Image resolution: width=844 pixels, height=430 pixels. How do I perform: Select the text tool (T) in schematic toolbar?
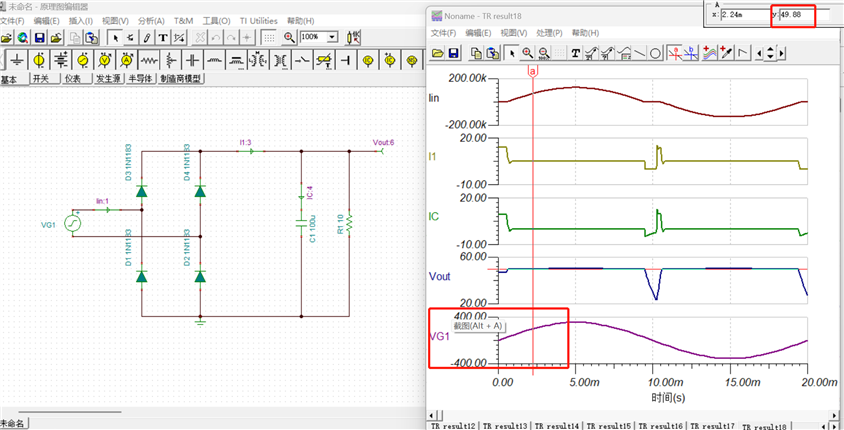coord(162,37)
